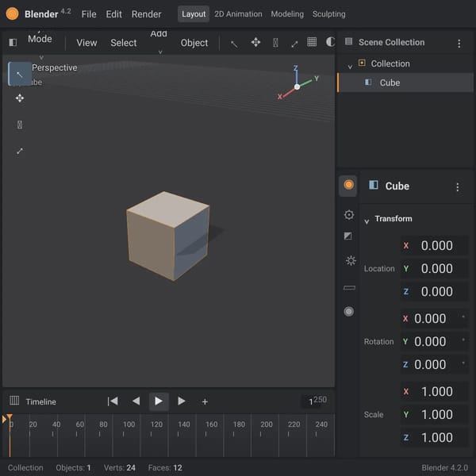Activate the Move tool in left toolbar
This screenshot has width=476, height=476.
[20, 98]
